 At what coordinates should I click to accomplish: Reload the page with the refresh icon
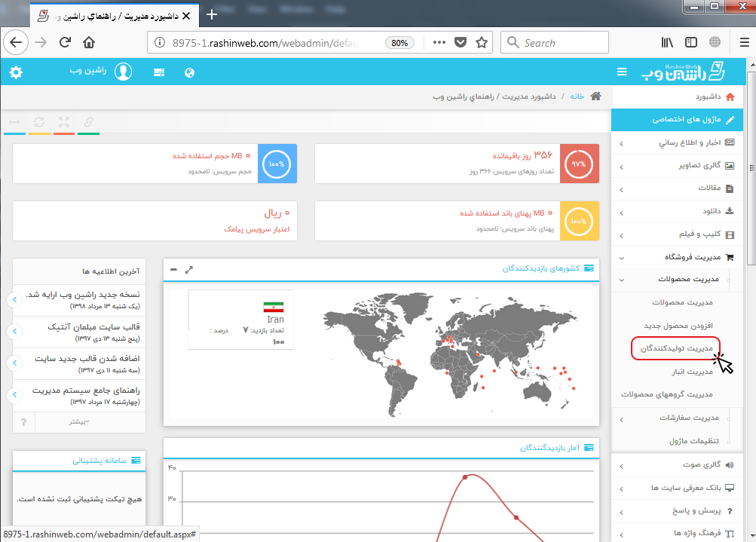[x=65, y=42]
